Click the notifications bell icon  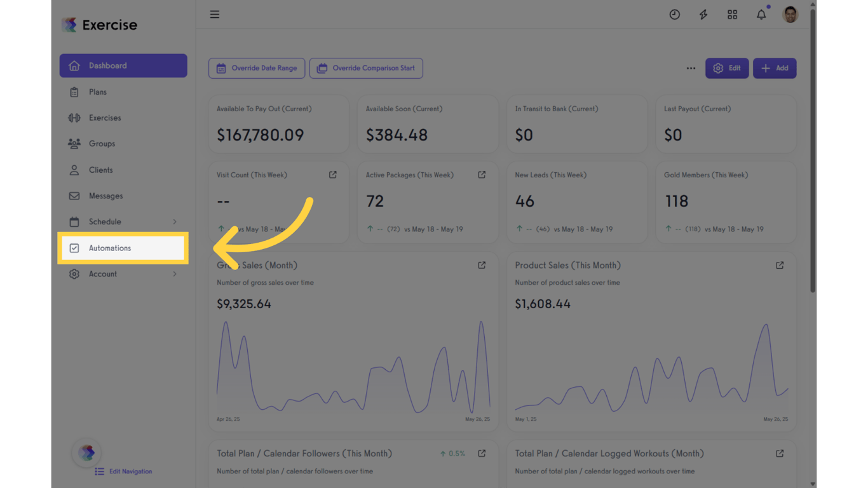761,14
